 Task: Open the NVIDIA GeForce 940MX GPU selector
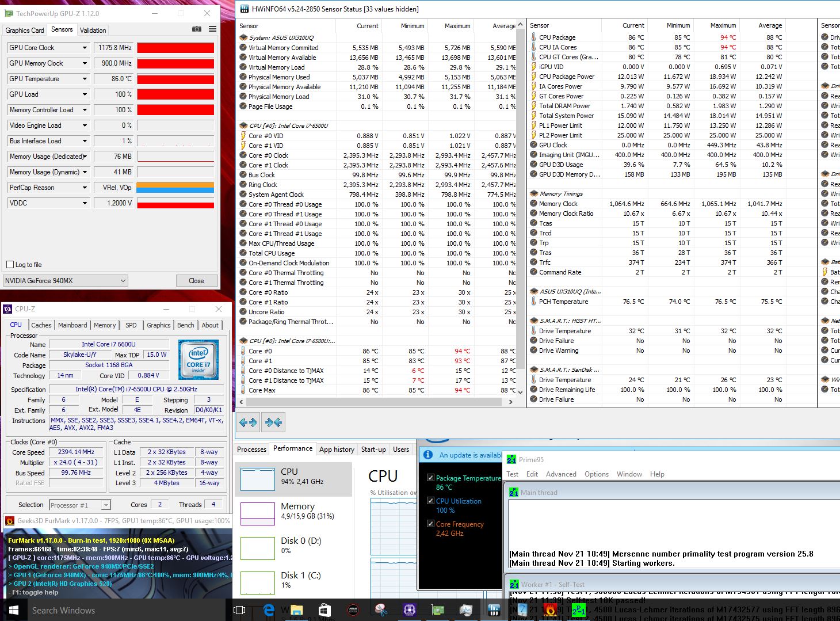click(65, 280)
